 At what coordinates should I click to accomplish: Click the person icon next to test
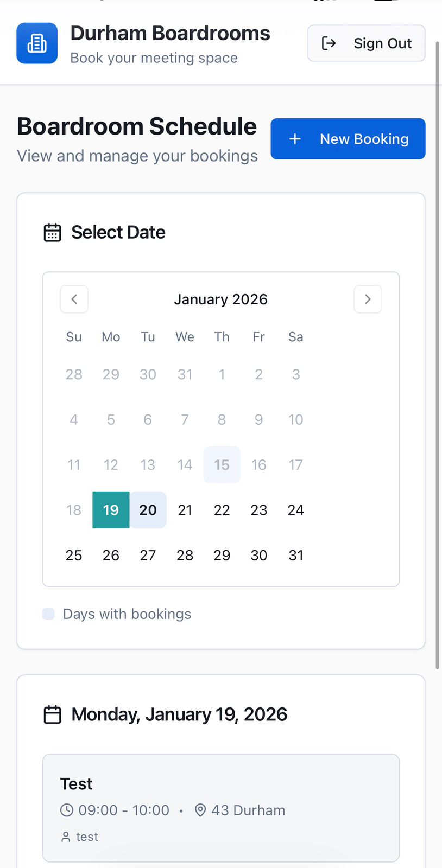pos(66,837)
